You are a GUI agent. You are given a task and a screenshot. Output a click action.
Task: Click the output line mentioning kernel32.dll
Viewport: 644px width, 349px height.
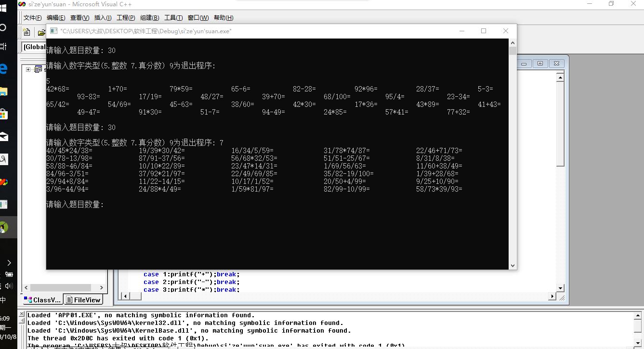pyautogui.click(x=185, y=323)
